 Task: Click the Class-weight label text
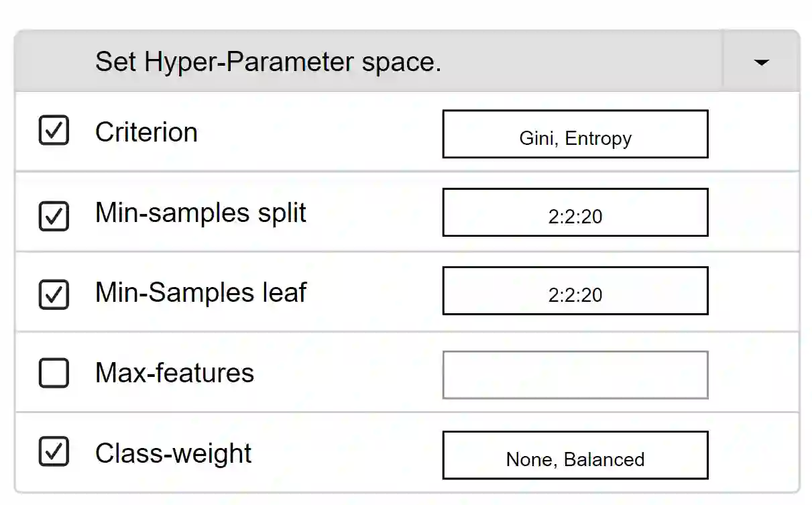(173, 453)
